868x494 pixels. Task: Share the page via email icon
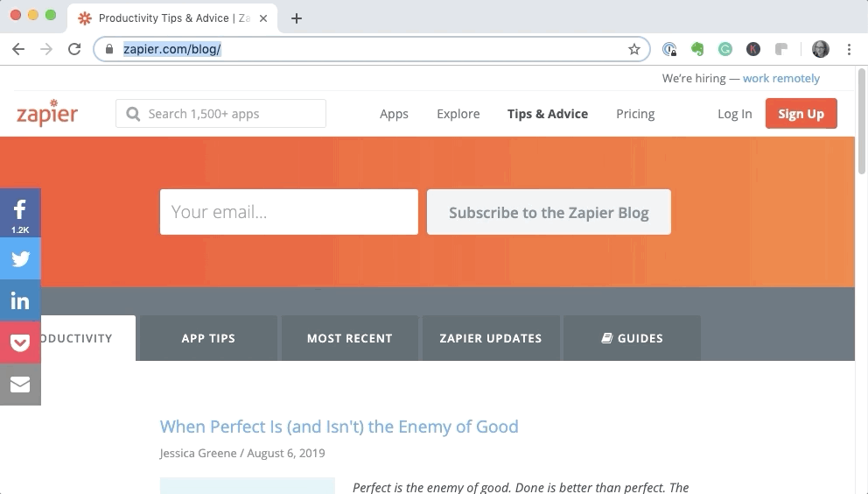pos(20,385)
